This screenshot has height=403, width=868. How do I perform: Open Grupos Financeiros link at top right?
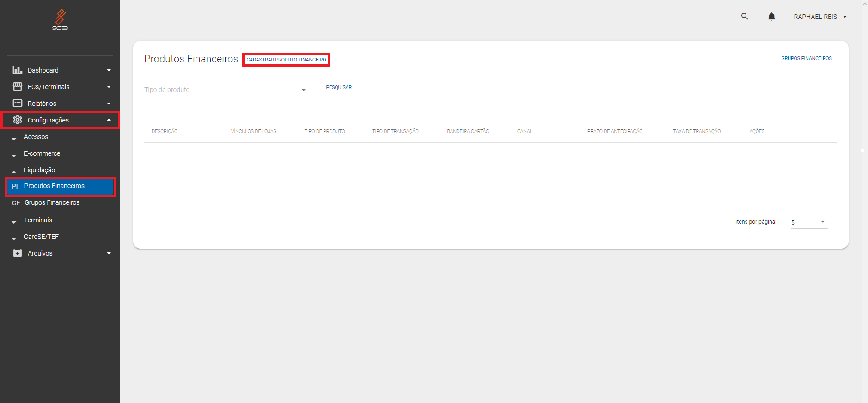(x=806, y=58)
